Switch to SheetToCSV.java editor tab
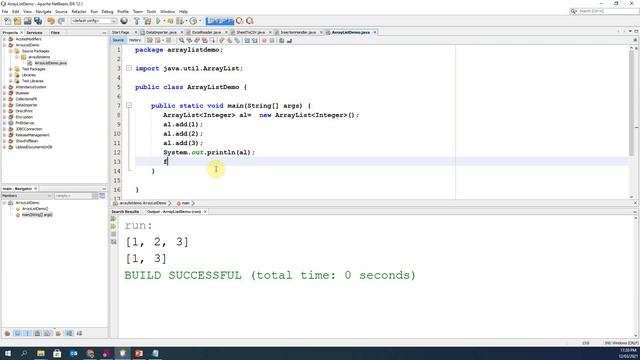640x360 pixels. [x=251, y=32]
